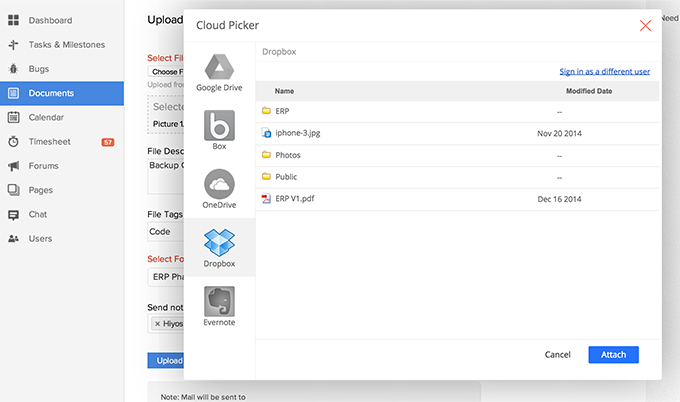
Task: Pick Dropbox as file source
Action: [219, 246]
